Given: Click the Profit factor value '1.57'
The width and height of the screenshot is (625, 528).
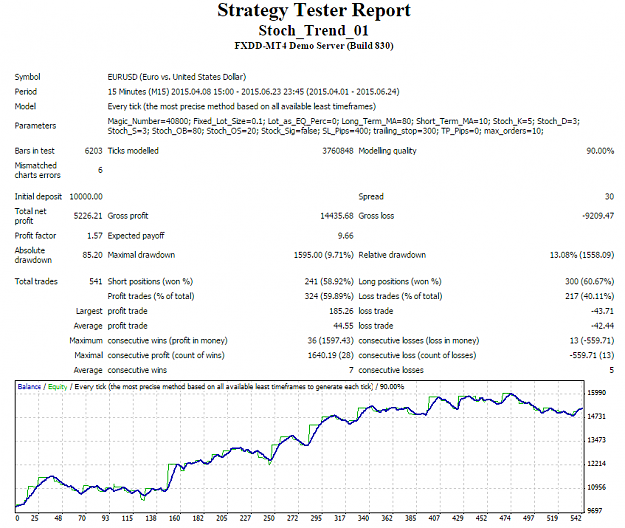Looking at the screenshot, I should (94, 236).
